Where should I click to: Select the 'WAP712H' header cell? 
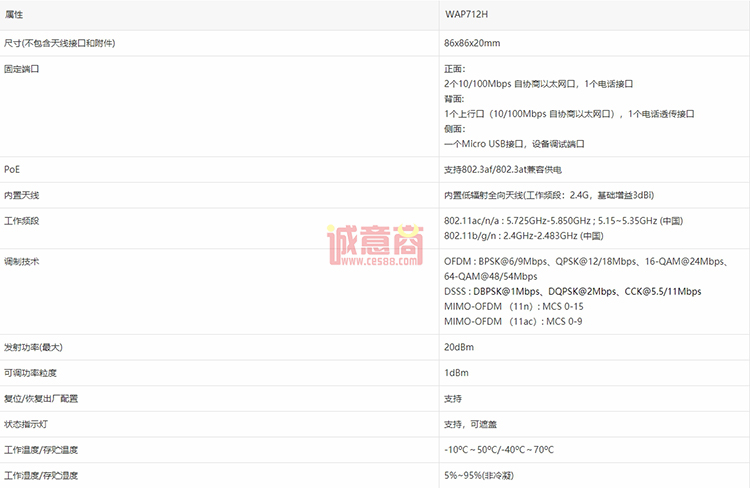tap(595, 15)
